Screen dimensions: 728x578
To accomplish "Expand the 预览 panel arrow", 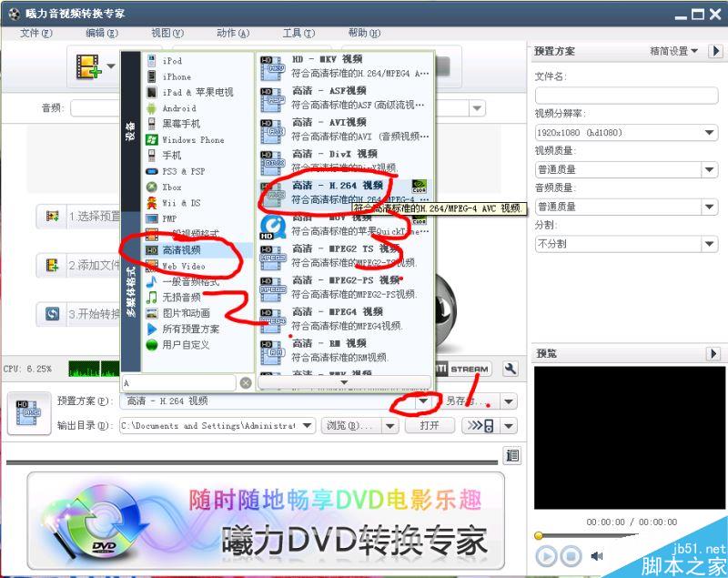I will pos(713,354).
